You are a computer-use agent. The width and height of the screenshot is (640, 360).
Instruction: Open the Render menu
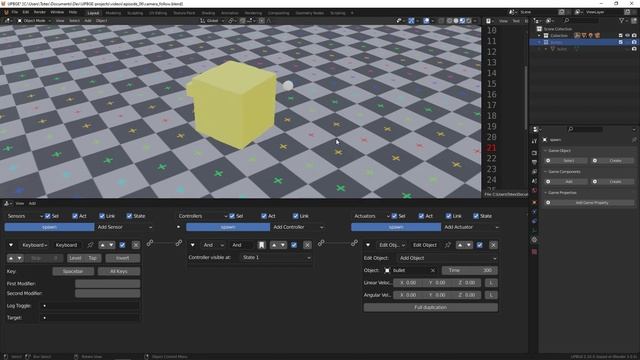tap(40, 12)
